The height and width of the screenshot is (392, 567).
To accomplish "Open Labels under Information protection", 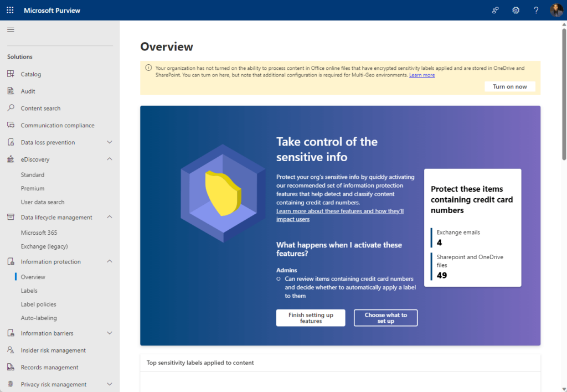I will pos(29,291).
